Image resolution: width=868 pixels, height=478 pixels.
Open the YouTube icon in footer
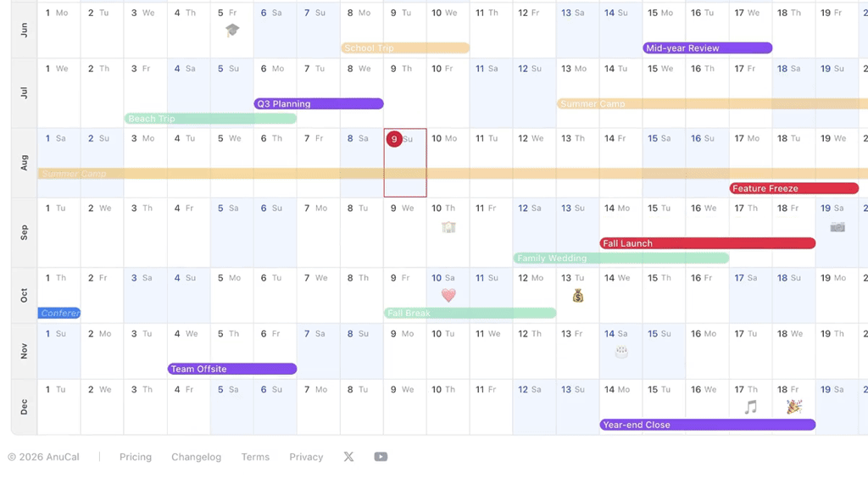point(381,457)
